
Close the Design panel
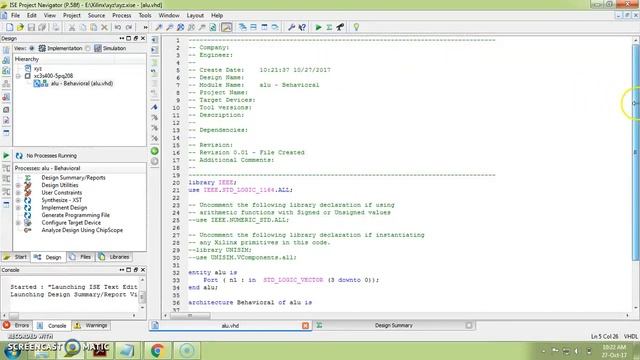pos(143,38)
